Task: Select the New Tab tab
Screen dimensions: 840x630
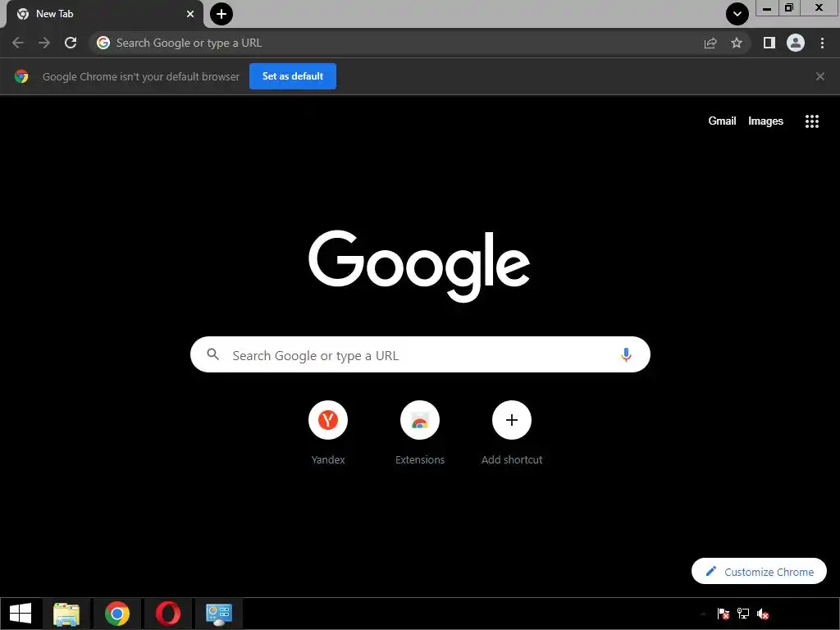Action: [x=104, y=14]
